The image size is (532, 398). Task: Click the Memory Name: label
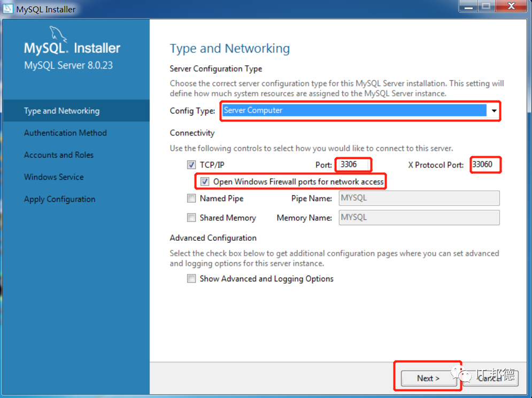[304, 218]
